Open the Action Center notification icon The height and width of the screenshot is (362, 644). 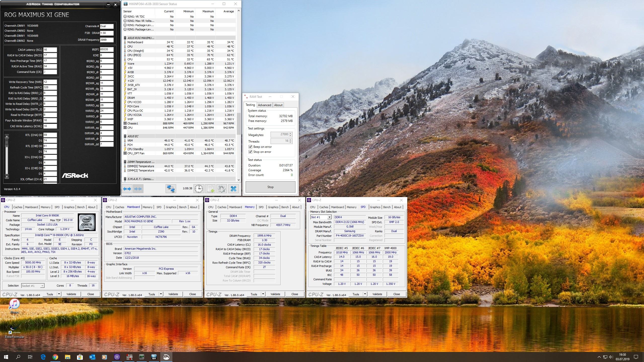636,357
